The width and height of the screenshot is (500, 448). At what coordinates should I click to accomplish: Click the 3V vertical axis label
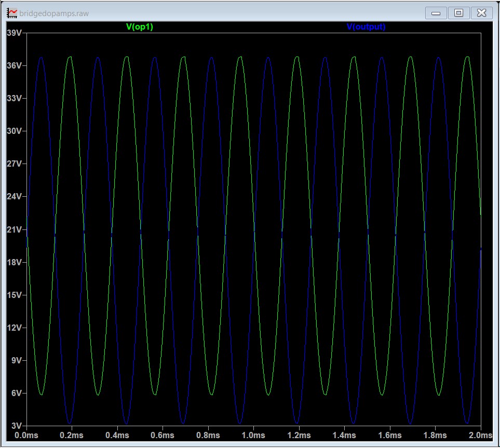pos(17,426)
